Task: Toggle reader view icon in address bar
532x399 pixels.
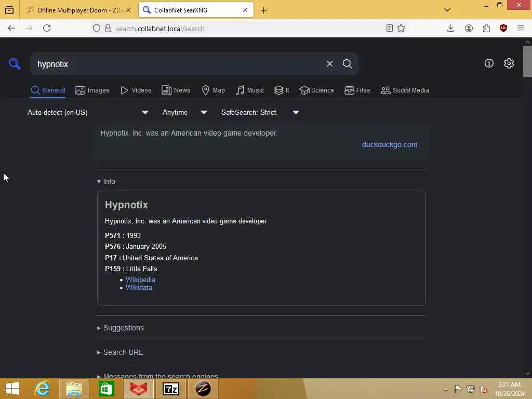Action: pyautogui.click(x=390, y=29)
